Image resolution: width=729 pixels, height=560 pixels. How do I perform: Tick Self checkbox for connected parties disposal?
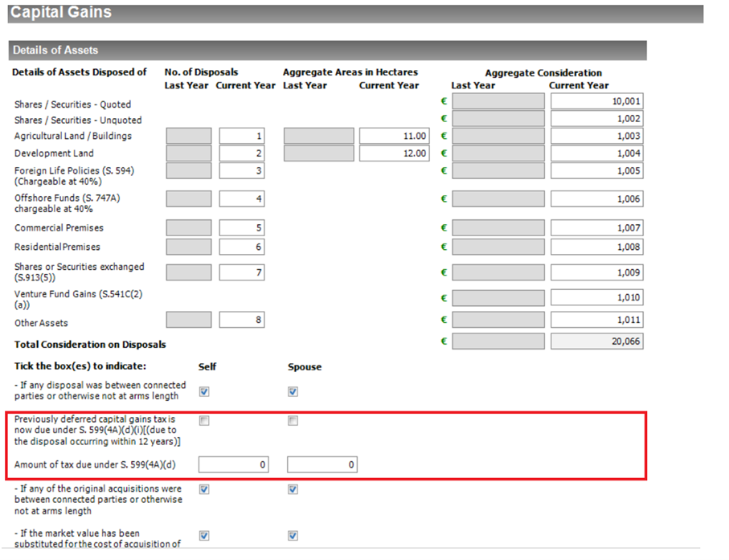(x=204, y=392)
